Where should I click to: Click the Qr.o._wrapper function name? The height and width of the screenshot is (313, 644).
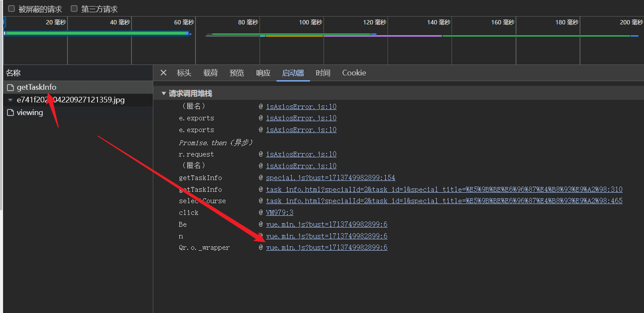pyautogui.click(x=204, y=248)
